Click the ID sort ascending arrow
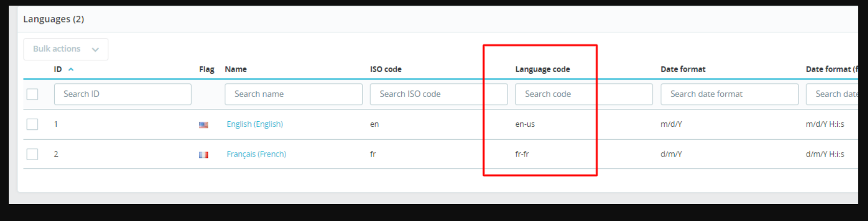Screen dimensions: 868x221 pyautogui.click(x=71, y=69)
